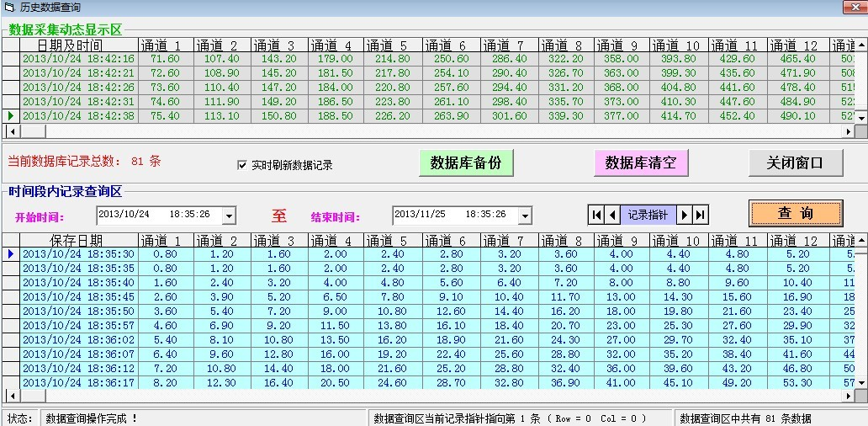The width and height of the screenshot is (868, 426).
Task: Select the 保存日期 column header in query grid
Action: [76, 240]
